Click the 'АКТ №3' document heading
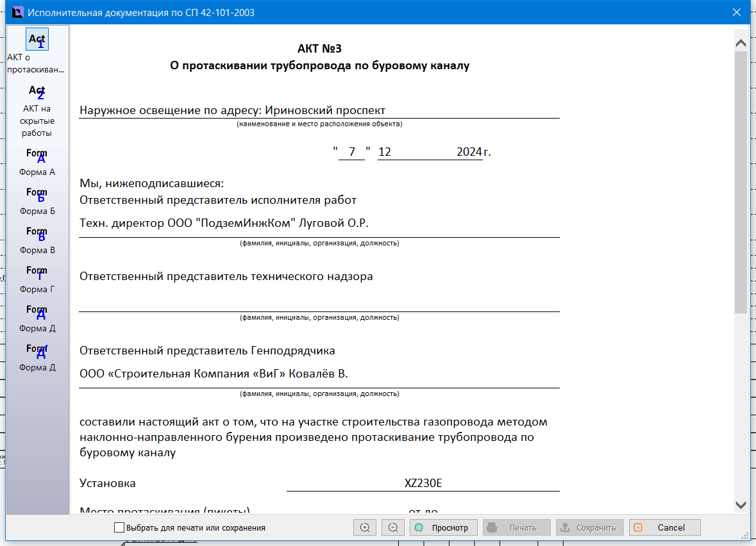The width and height of the screenshot is (756, 546). pos(320,49)
